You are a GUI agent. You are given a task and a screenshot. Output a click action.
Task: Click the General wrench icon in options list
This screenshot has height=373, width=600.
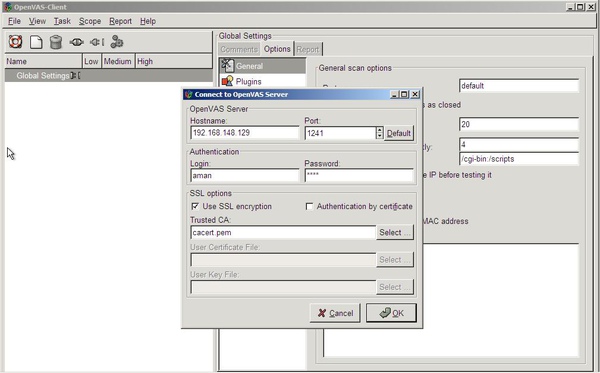(227, 66)
